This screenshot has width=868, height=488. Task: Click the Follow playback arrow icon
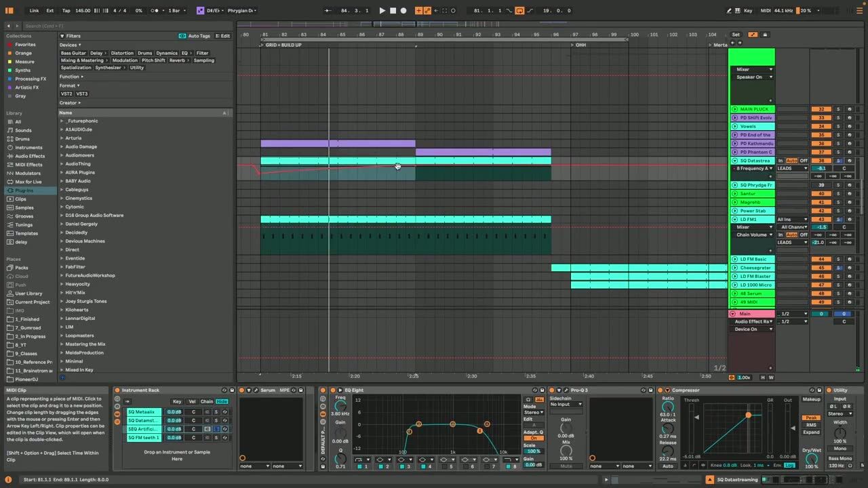pos(328,11)
